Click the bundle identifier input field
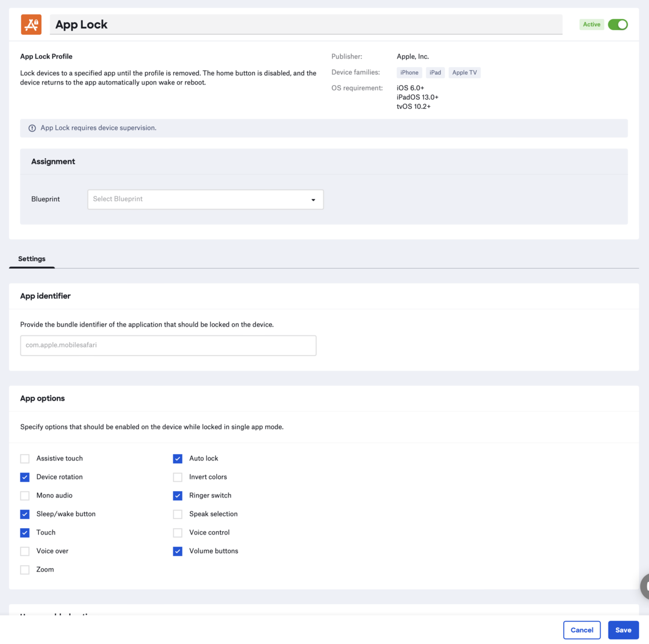The width and height of the screenshot is (649, 644). point(168,345)
